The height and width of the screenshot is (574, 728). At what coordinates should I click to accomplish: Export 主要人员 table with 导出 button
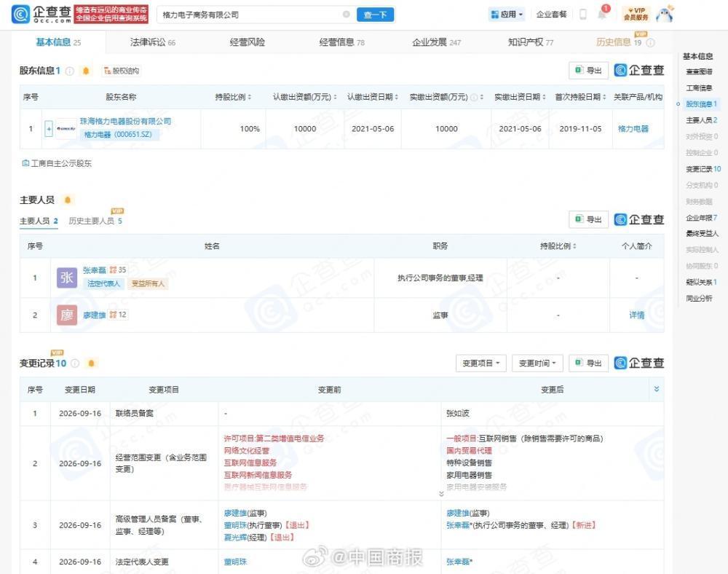tap(588, 219)
